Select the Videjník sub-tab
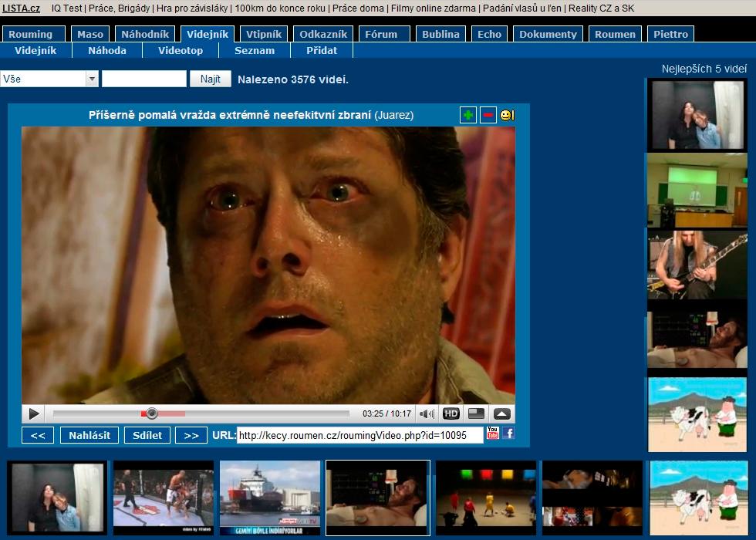 pos(35,50)
